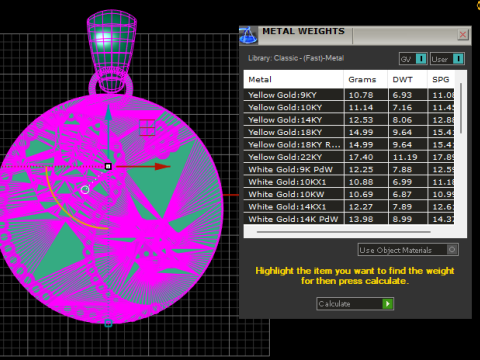Click the red square gumball planar handle
The image size is (480, 360).
tap(147, 128)
